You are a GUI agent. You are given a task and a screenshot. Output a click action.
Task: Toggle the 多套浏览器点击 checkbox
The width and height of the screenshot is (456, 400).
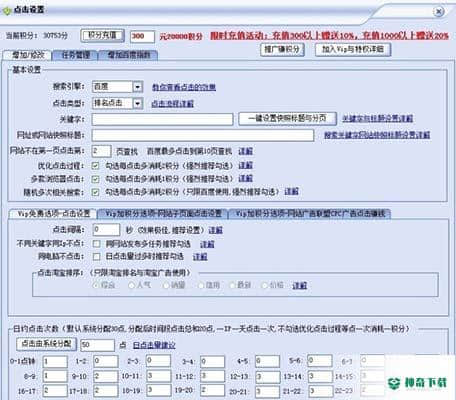[95, 179]
